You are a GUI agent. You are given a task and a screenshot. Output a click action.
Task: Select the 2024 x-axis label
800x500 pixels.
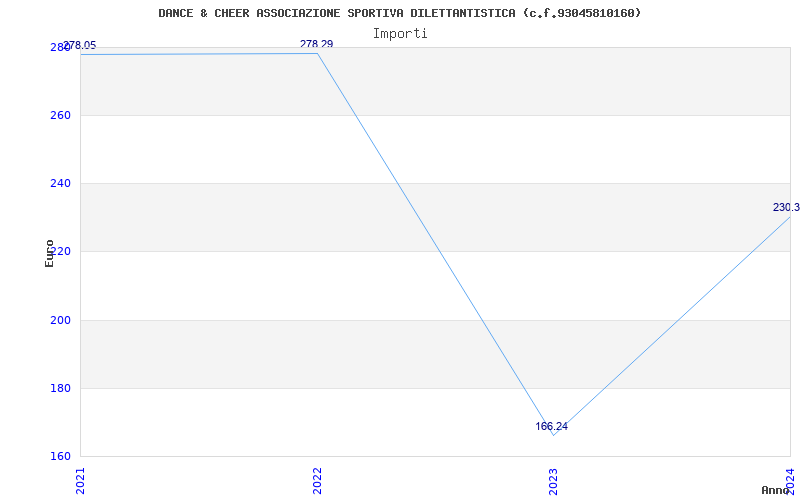tap(791, 481)
